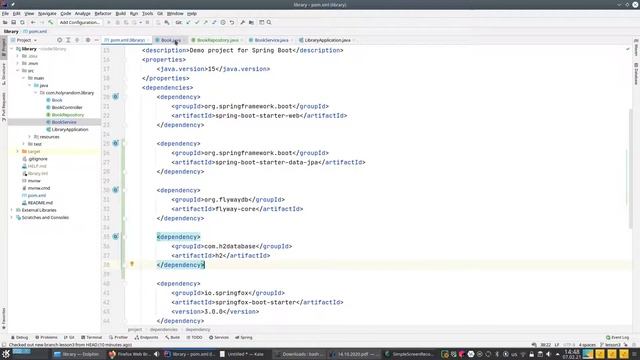Click the yellow intention bulb icon

132,264
